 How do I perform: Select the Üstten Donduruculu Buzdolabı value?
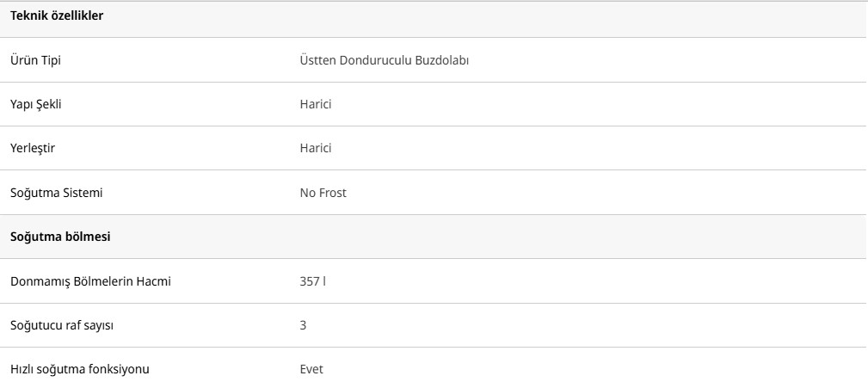[384, 60]
